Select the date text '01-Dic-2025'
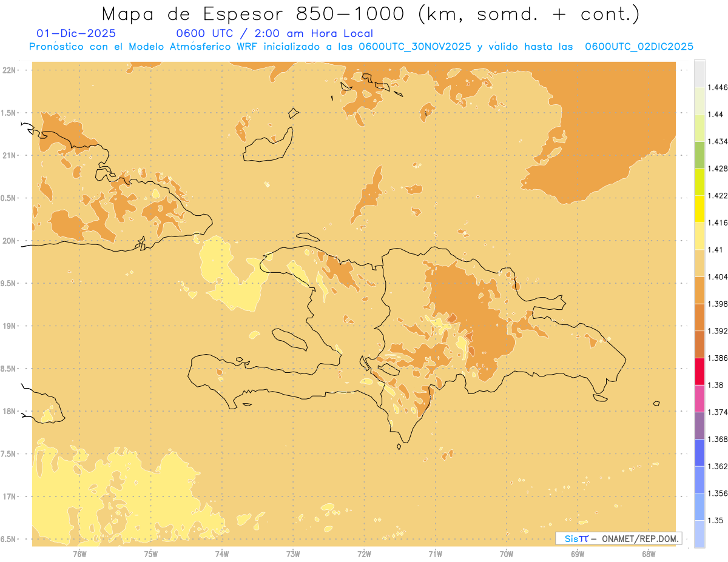 [x=76, y=34]
